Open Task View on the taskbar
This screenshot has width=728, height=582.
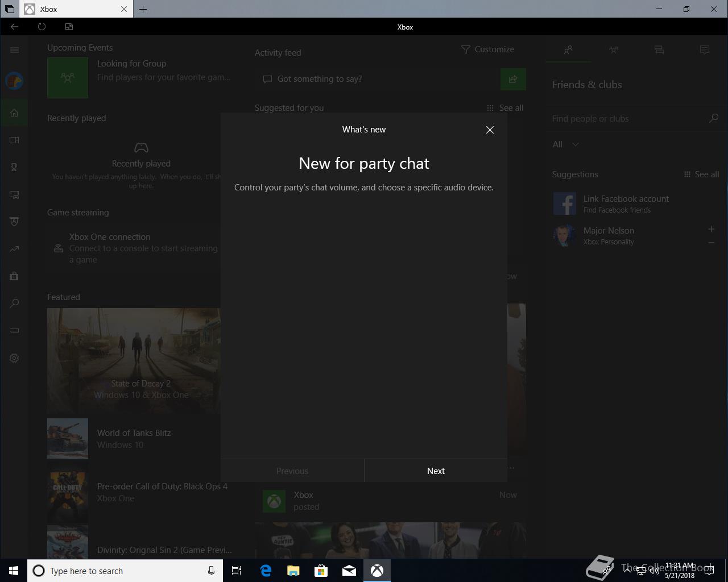point(237,571)
